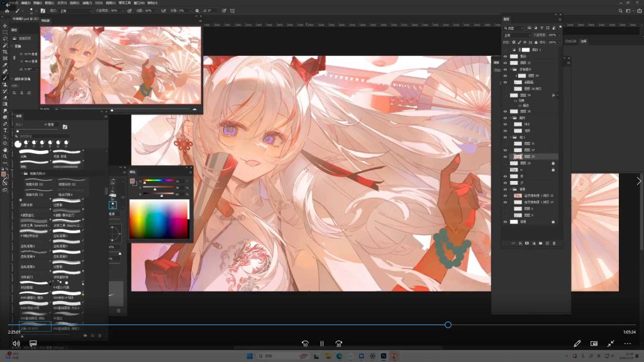Image resolution: width=644 pixels, height=362 pixels.
Task: Collapse the brush folder group in Brushes panel
Action: tap(22, 173)
